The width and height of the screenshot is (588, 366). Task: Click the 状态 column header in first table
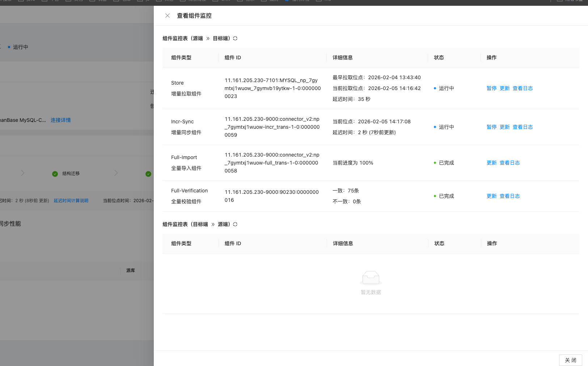click(x=439, y=58)
